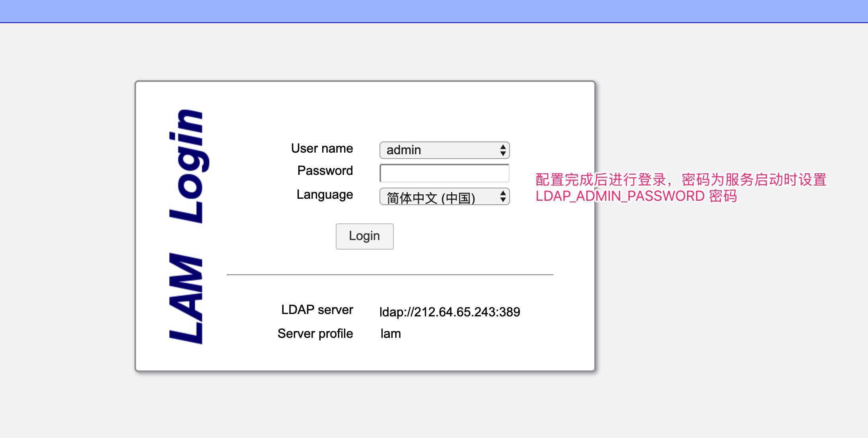Viewport: 868px width, 438px height.
Task: Click the Language dropdown arrows
Action: click(503, 196)
